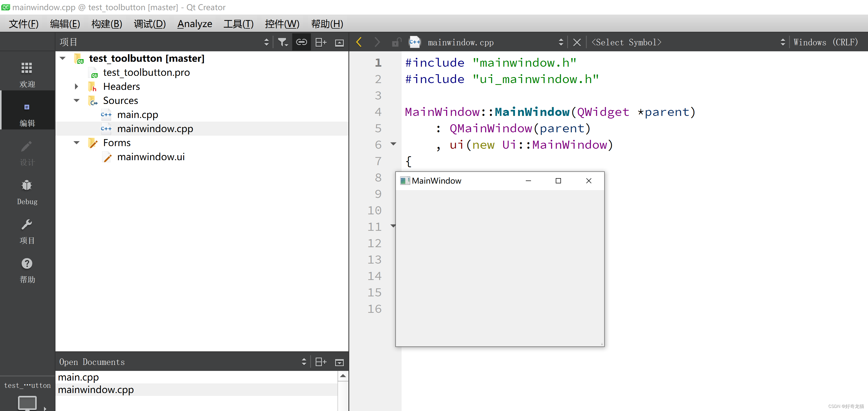Open the Analyze menu
Viewport: 868px width, 411px height.
[x=195, y=24]
